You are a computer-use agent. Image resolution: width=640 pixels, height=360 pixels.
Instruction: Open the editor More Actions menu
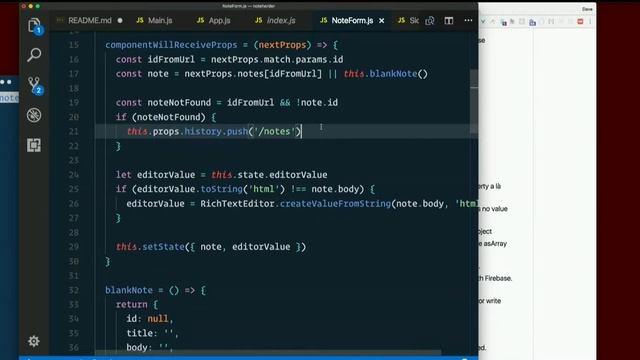point(468,20)
